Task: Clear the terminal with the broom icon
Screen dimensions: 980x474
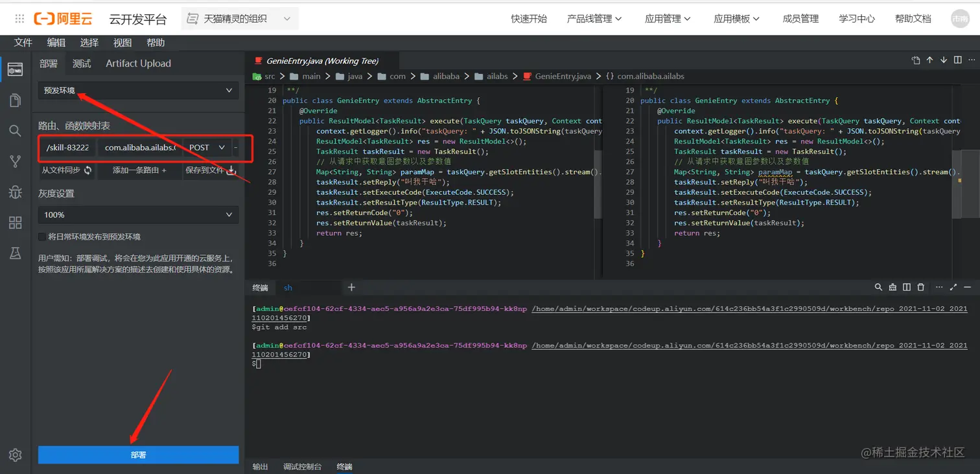Action: pos(892,287)
